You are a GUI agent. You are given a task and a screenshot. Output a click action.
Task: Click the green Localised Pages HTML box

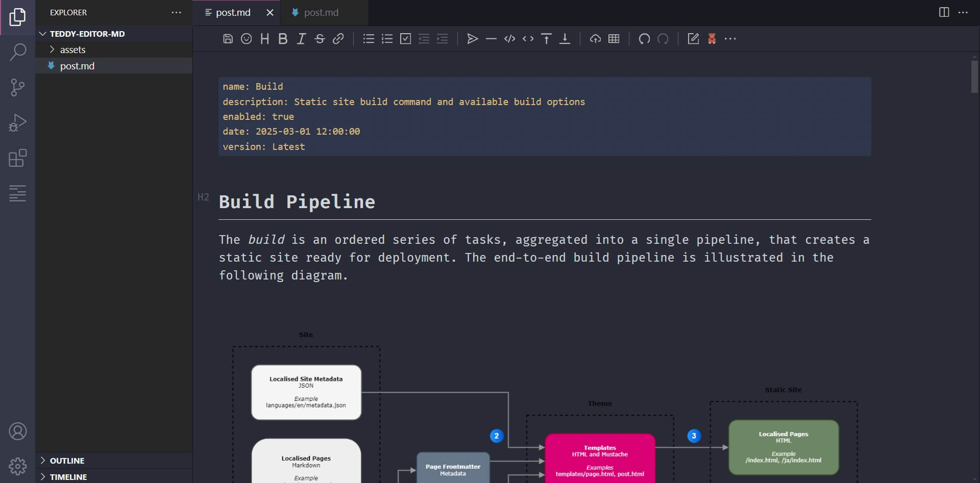(783, 447)
